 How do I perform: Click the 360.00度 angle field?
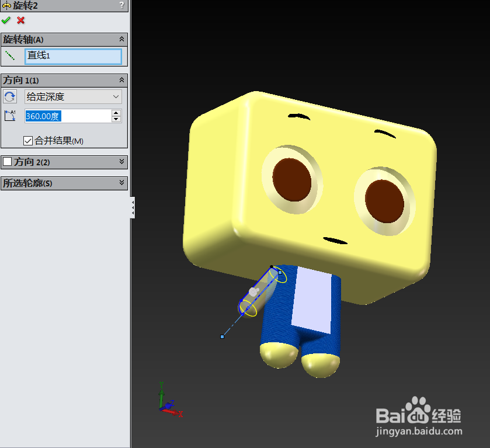[68, 116]
